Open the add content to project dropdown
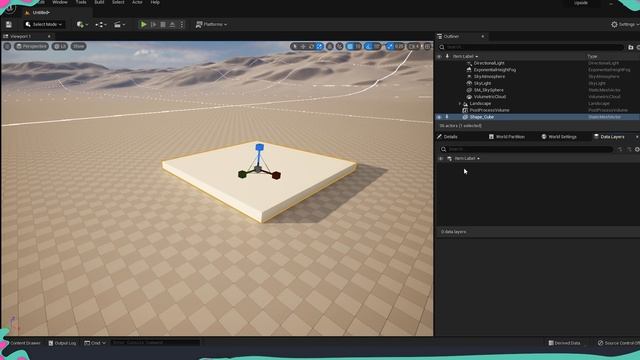The width and height of the screenshot is (640, 360). click(82, 24)
